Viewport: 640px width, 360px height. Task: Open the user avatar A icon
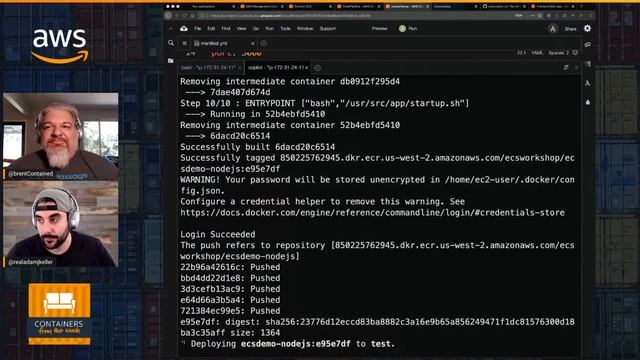pos(553,29)
